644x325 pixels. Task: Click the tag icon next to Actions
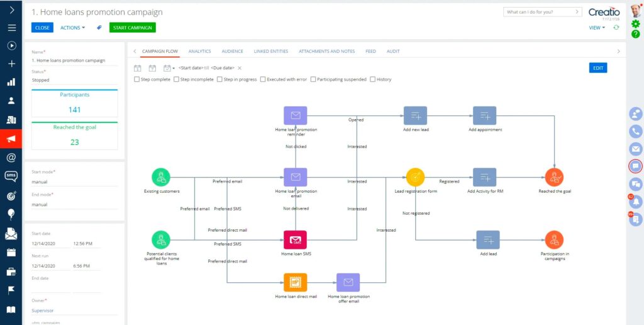coord(99,28)
